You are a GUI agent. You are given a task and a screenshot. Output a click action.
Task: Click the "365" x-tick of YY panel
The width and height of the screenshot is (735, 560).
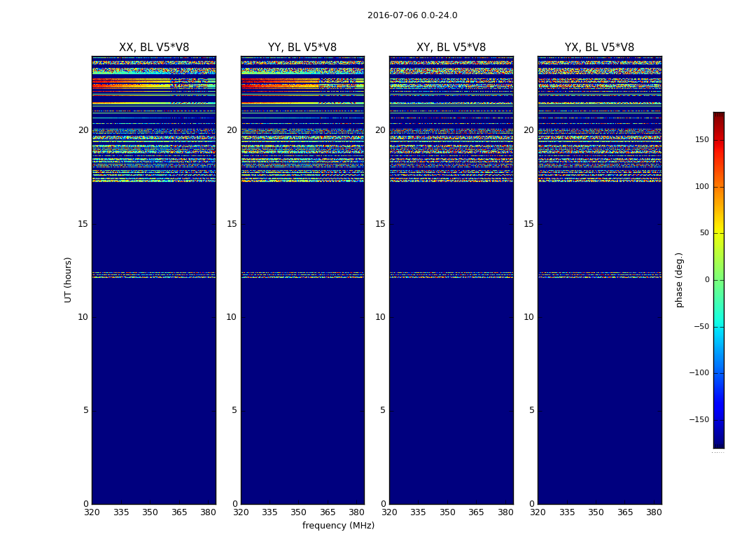[328, 512]
